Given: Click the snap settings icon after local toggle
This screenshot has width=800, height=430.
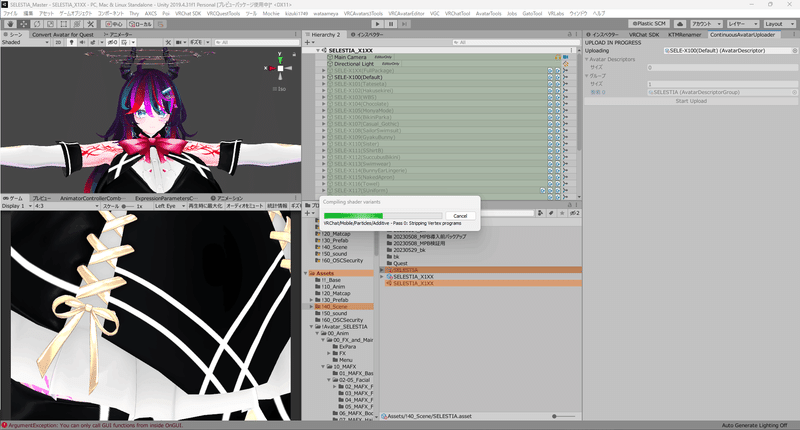Looking at the screenshot, I should point(161,24).
